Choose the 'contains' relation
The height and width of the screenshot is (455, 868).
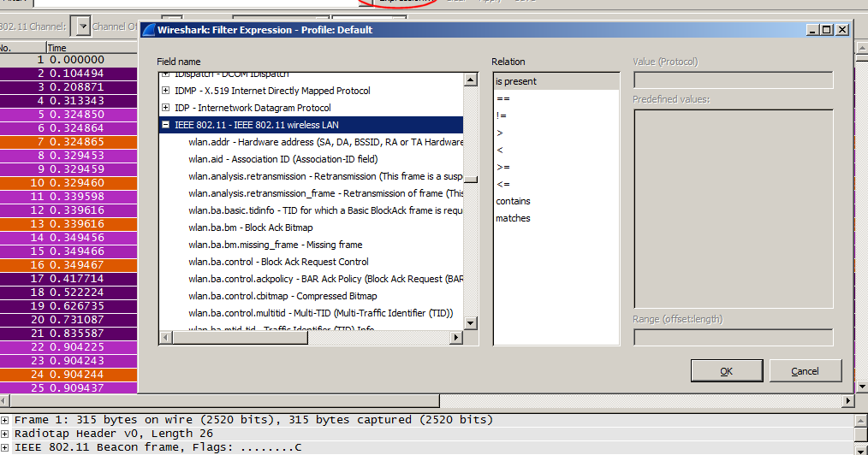(556, 201)
